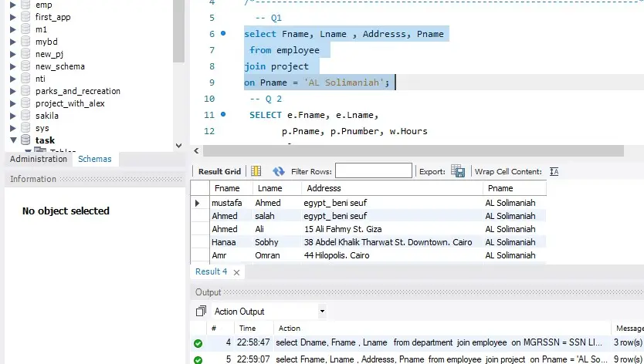Collapse the task schema arrow
The image size is (644, 364).
point(13,140)
